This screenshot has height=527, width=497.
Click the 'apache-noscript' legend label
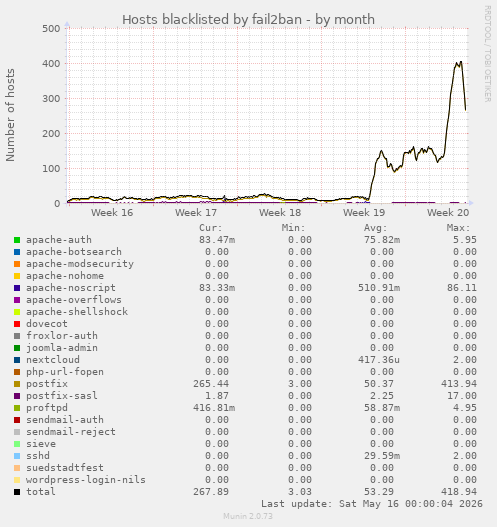(x=71, y=288)
